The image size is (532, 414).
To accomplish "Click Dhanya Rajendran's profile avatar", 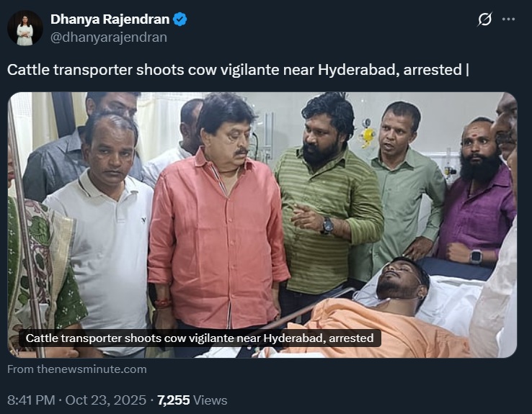I will (25, 28).
